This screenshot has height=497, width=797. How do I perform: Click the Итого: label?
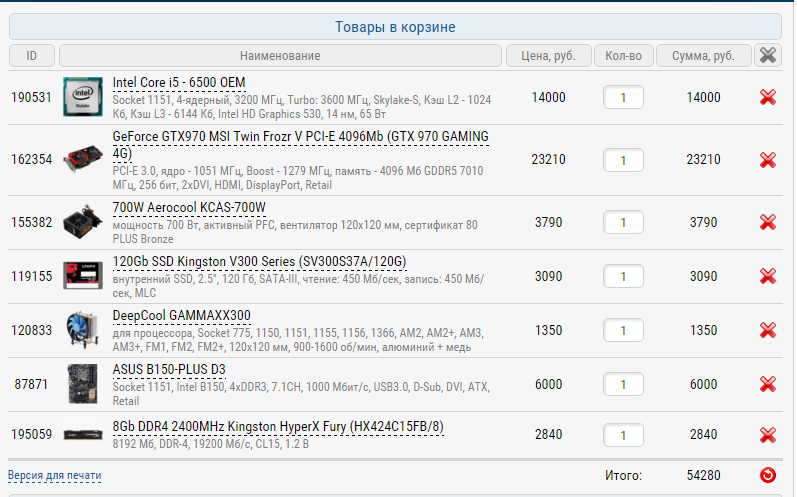coord(624,476)
